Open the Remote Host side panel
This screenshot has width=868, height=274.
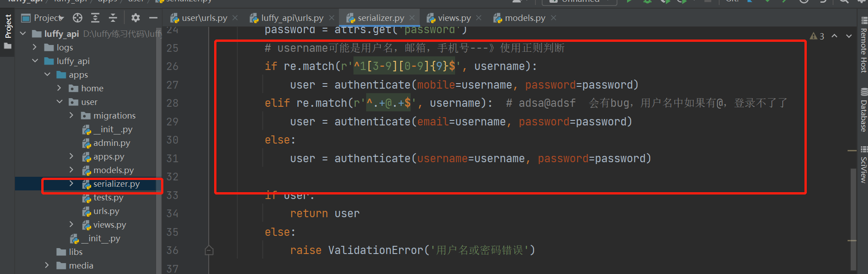(863, 45)
